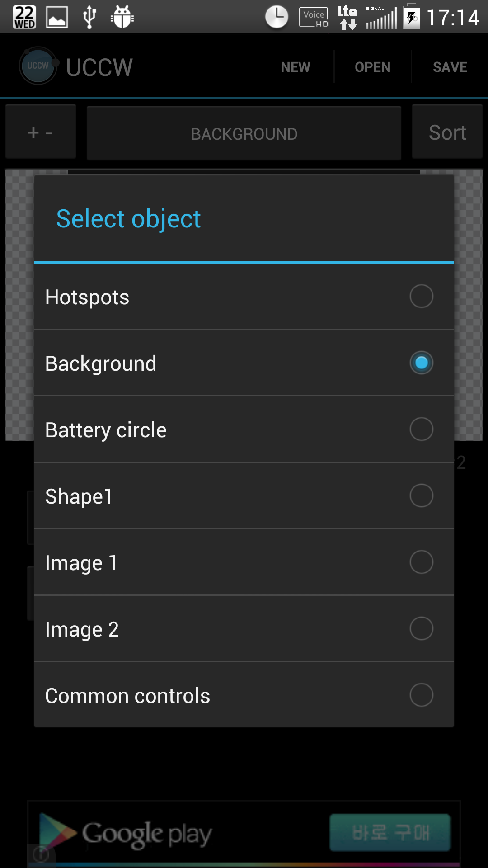Expand the plus-minus add/remove control
Viewport: 488px width, 868px height.
[x=41, y=132]
